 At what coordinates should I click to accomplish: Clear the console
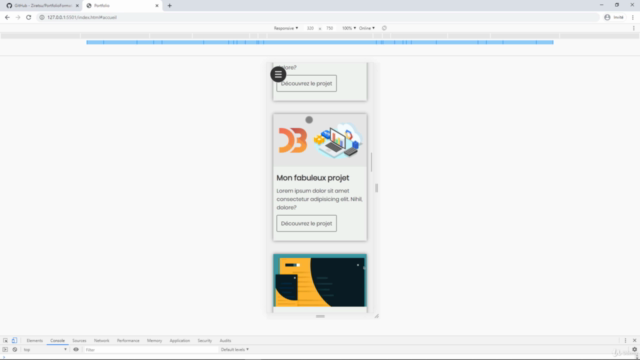click(15, 349)
